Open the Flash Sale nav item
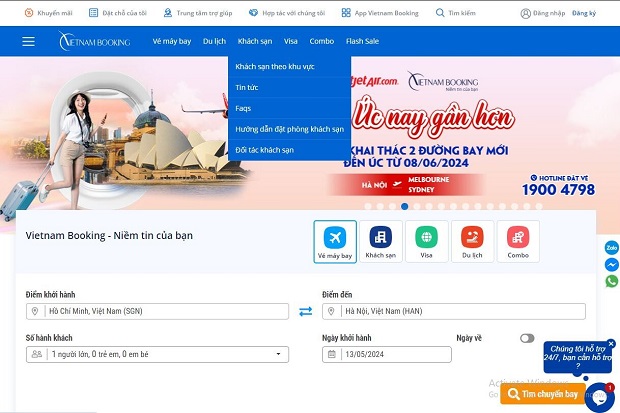 [x=362, y=41]
